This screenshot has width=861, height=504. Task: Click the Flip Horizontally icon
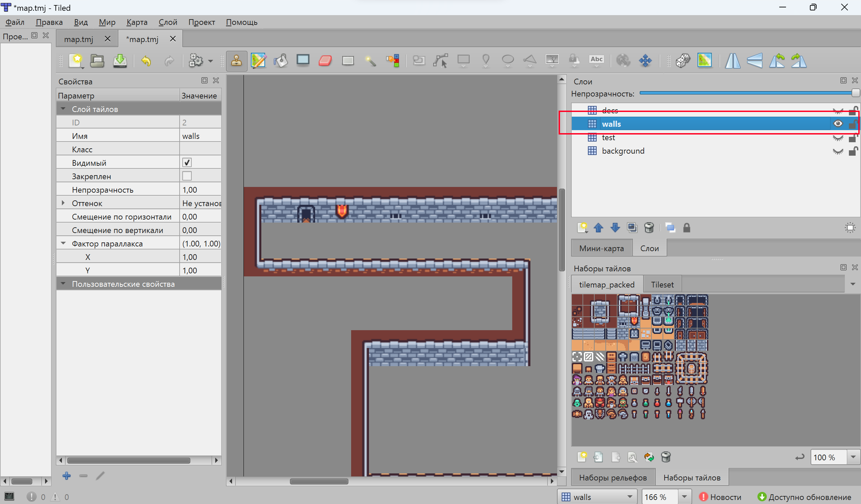point(733,61)
